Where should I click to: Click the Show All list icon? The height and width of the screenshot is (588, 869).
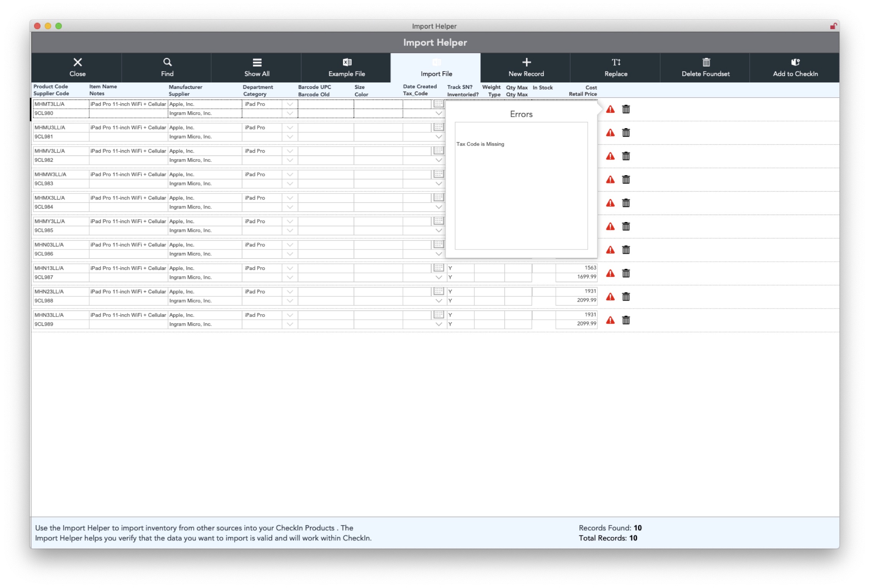click(257, 62)
